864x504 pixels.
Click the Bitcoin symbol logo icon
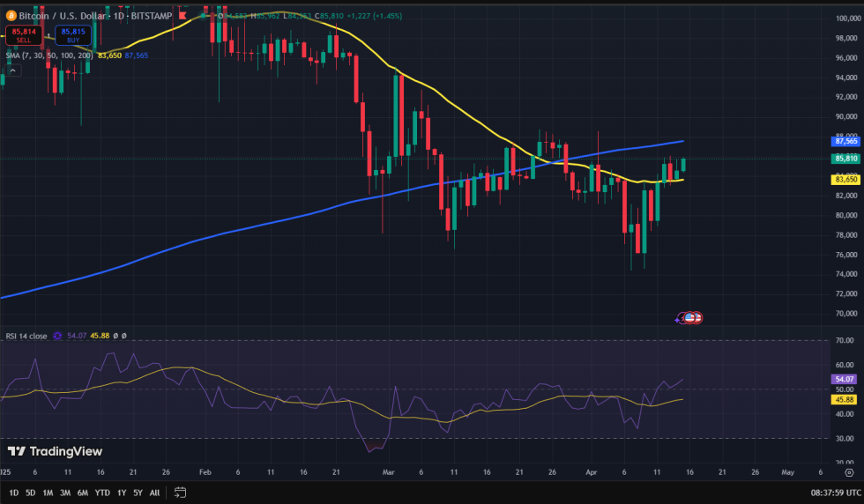pyautogui.click(x=10, y=15)
